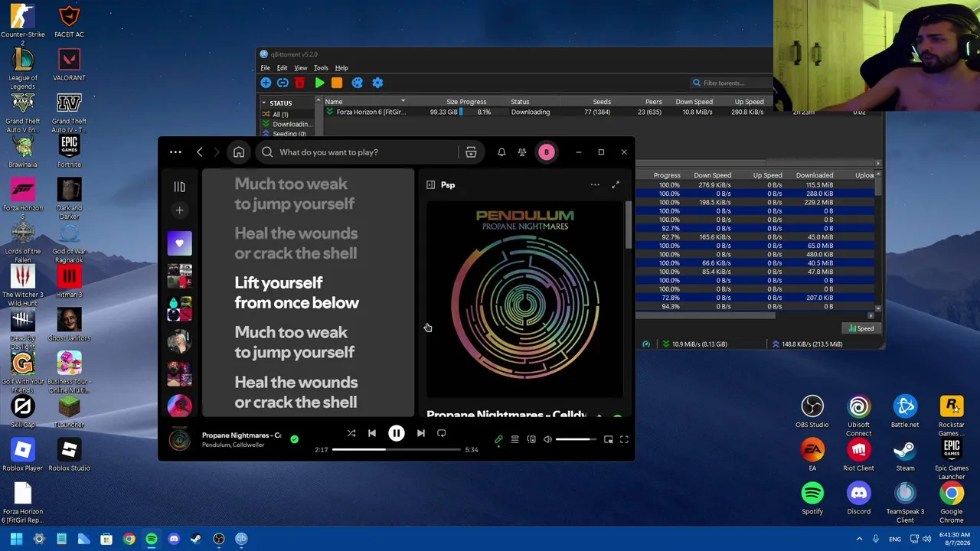This screenshot has height=551, width=980.
Task: Click the orange stop torrent icon in qBittorrent
Action: tap(336, 83)
